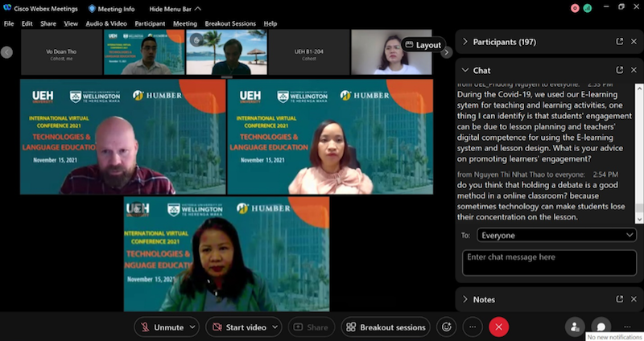Close the Notes panel
The height and width of the screenshot is (341, 644).
tap(634, 299)
